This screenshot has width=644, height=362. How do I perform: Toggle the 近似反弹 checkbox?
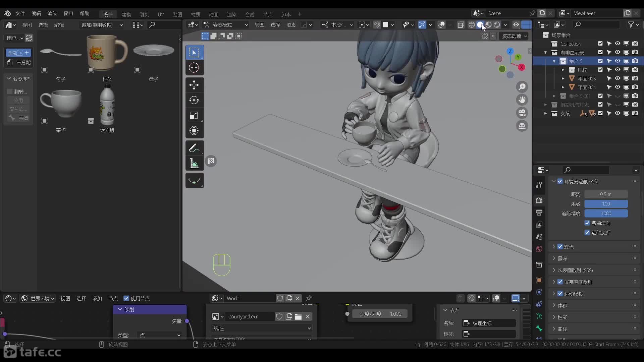(x=587, y=232)
